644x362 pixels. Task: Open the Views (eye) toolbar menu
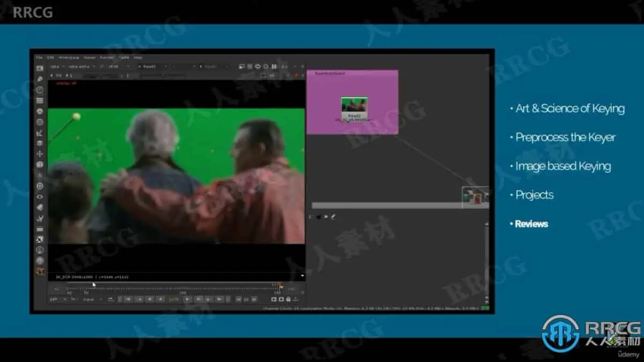[x=40, y=197]
